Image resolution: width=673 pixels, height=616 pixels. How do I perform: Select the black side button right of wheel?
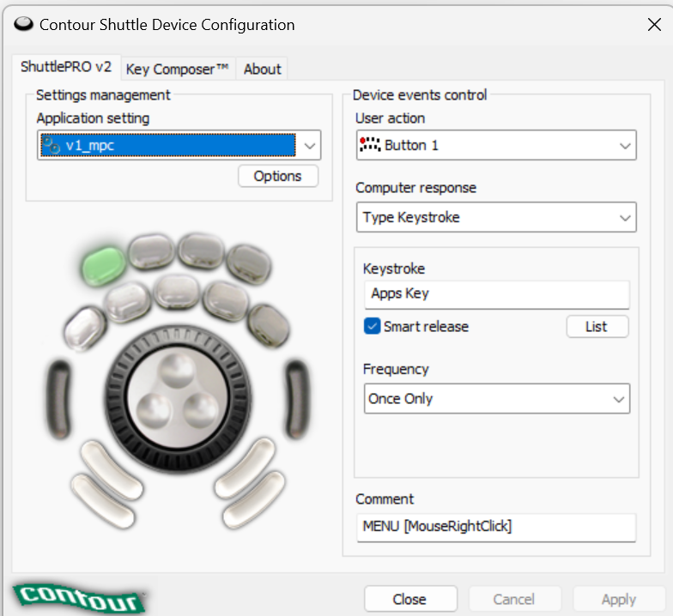point(297,399)
